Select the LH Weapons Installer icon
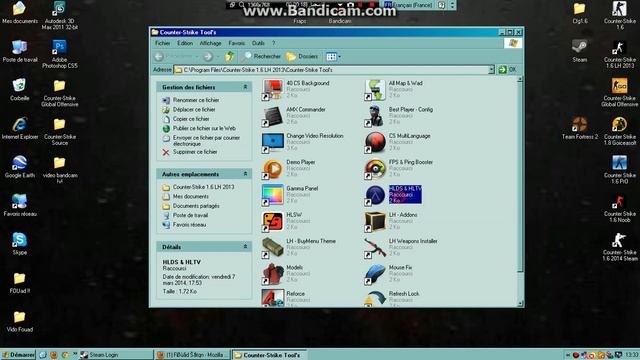 click(x=375, y=248)
